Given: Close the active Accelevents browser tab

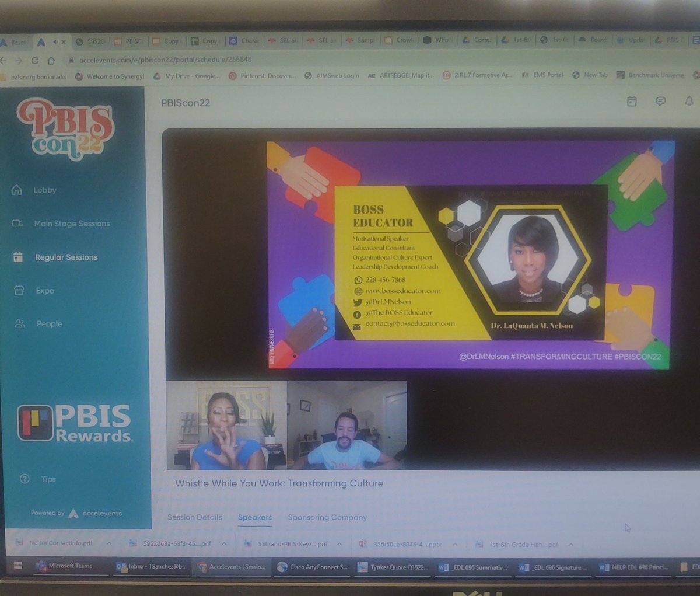Looking at the screenshot, I should (x=63, y=42).
